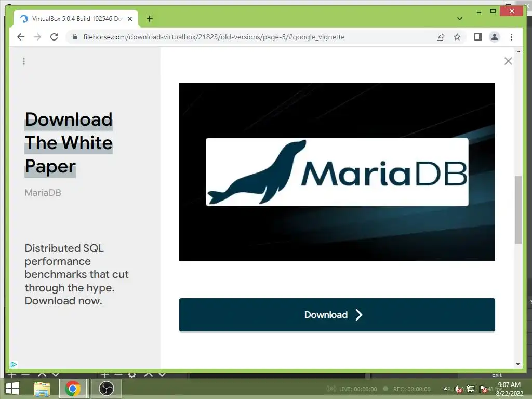Close the VirtualBox 5.0.4 tab
The image size is (532, 399).
click(x=129, y=19)
